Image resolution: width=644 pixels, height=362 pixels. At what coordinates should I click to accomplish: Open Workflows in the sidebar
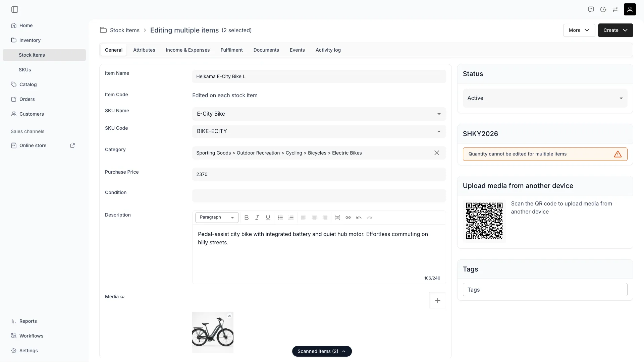point(44,336)
